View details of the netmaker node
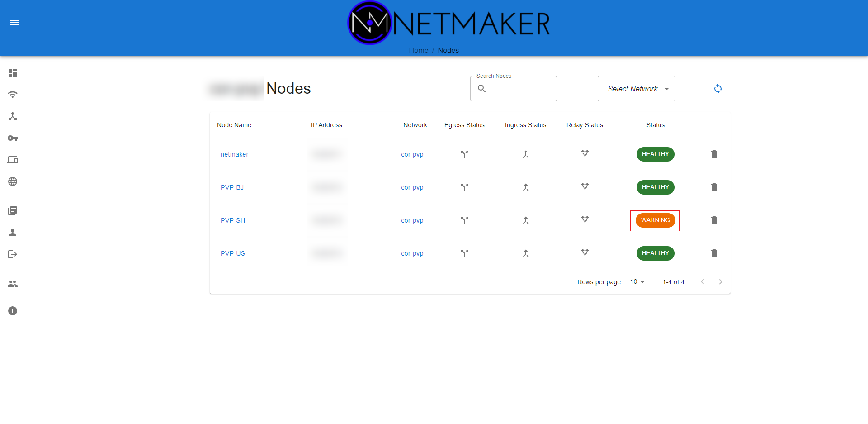The height and width of the screenshot is (424, 868). click(x=234, y=154)
